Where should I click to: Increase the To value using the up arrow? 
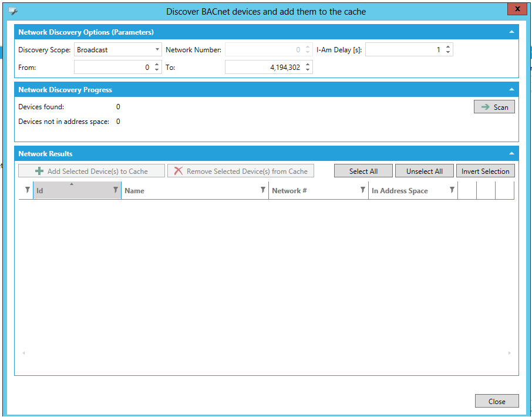(x=308, y=65)
